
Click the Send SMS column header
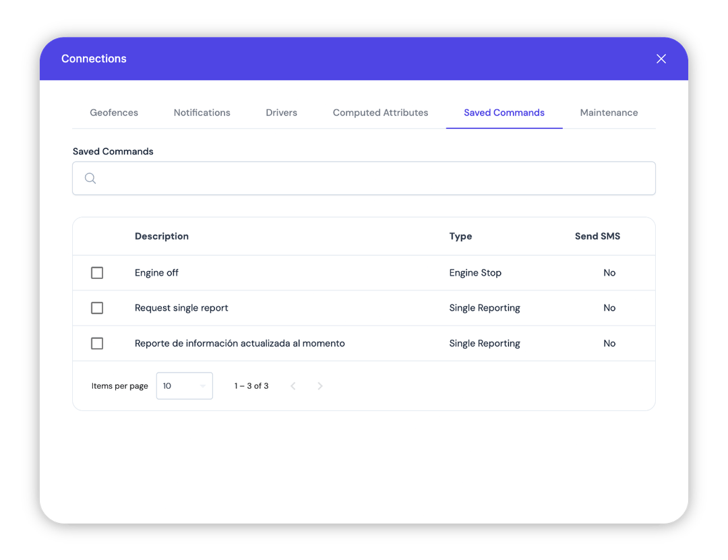pos(597,237)
